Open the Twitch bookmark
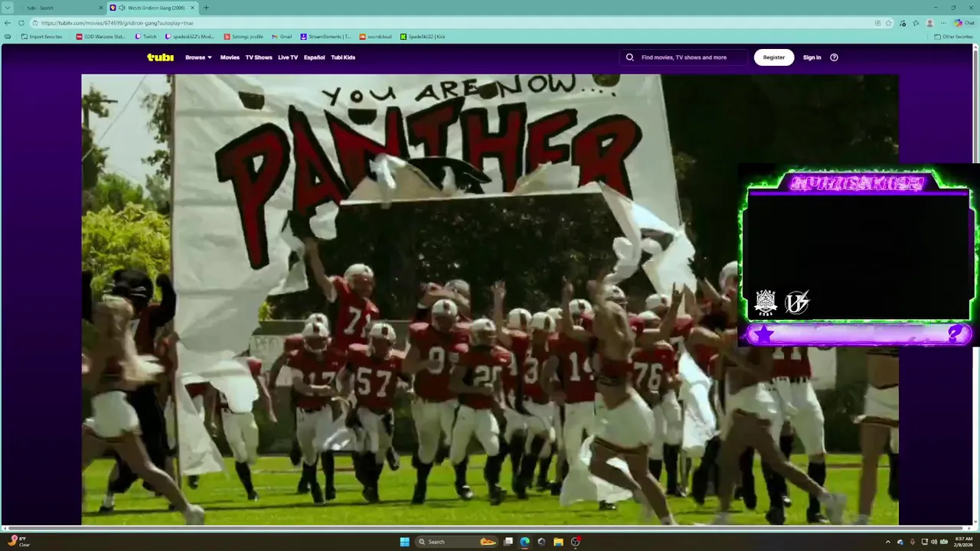The image size is (980, 551). (x=145, y=37)
